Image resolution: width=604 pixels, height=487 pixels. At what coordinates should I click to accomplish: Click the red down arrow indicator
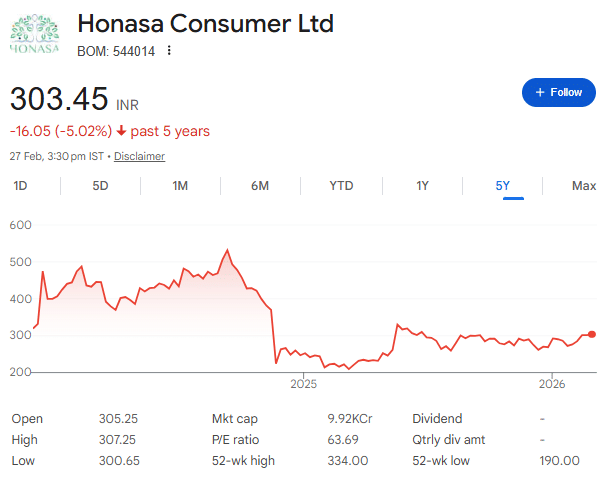pyautogui.click(x=121, y=131)
